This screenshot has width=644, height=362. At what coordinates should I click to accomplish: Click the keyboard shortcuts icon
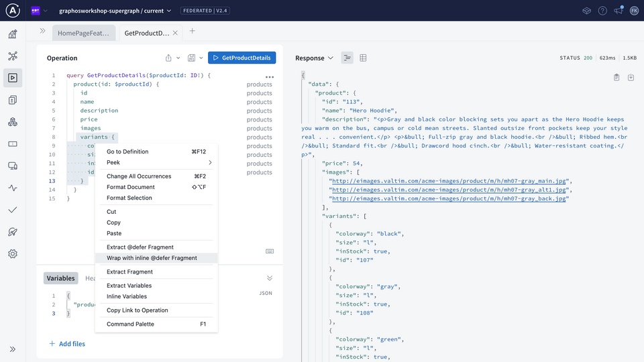pos(270,251)
